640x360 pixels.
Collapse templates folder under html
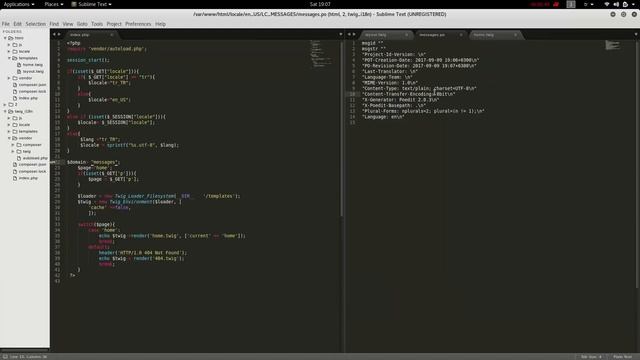pos(9,58)
